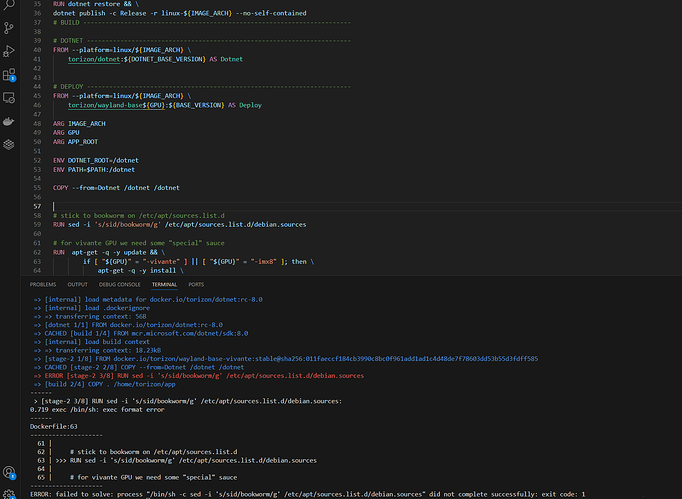Click terminal line "CACHED [build 1/4] FROM mcr.microsoft.com"

[141, 333]
